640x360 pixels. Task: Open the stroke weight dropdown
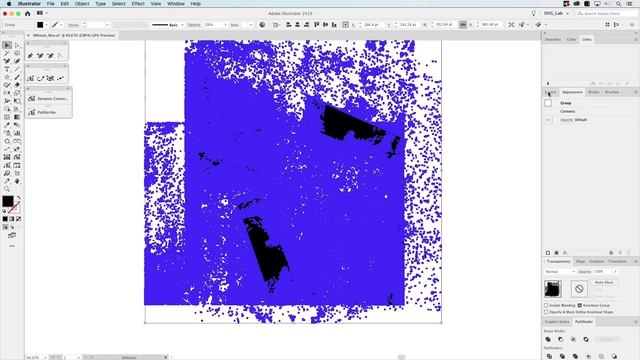[107, 25]
